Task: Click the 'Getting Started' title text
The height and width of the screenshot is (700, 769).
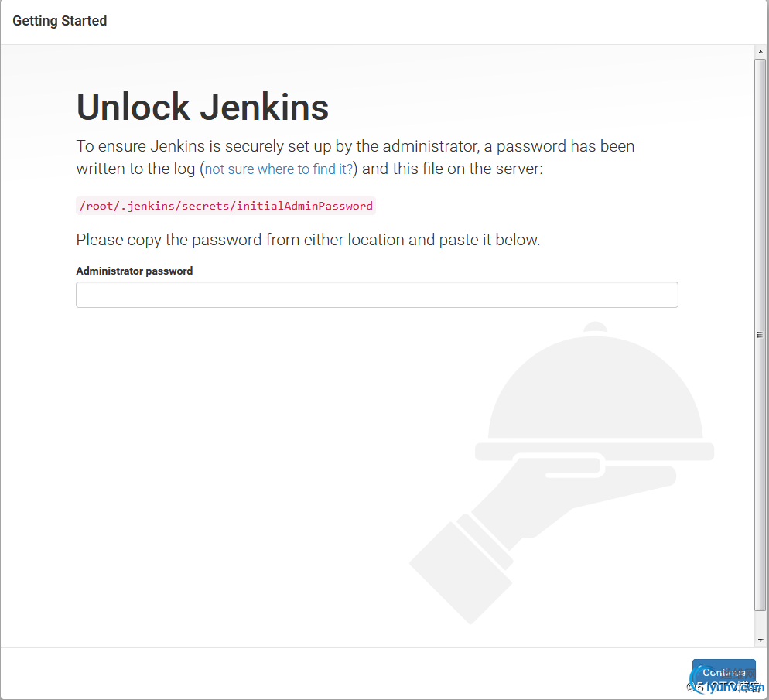Action: (x=60, y=21)
